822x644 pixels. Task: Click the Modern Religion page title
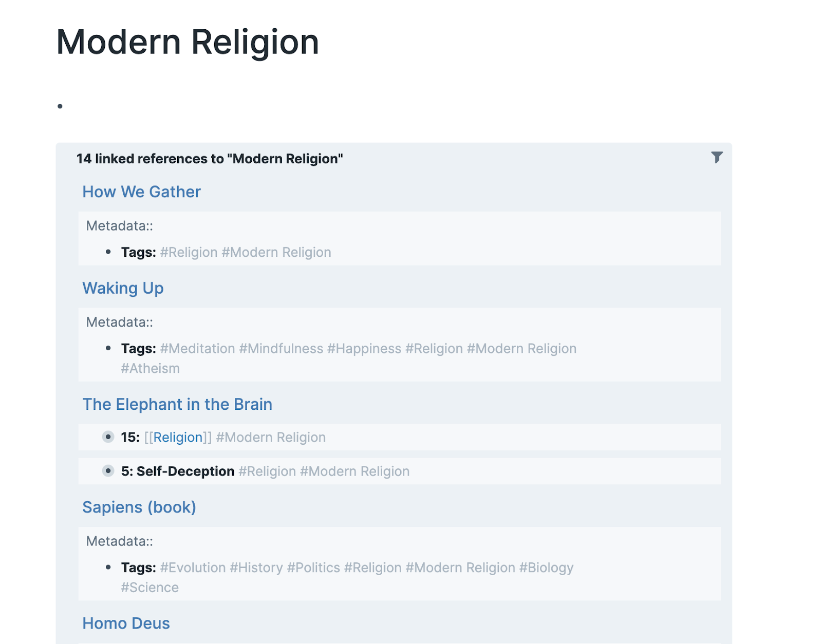188,42
